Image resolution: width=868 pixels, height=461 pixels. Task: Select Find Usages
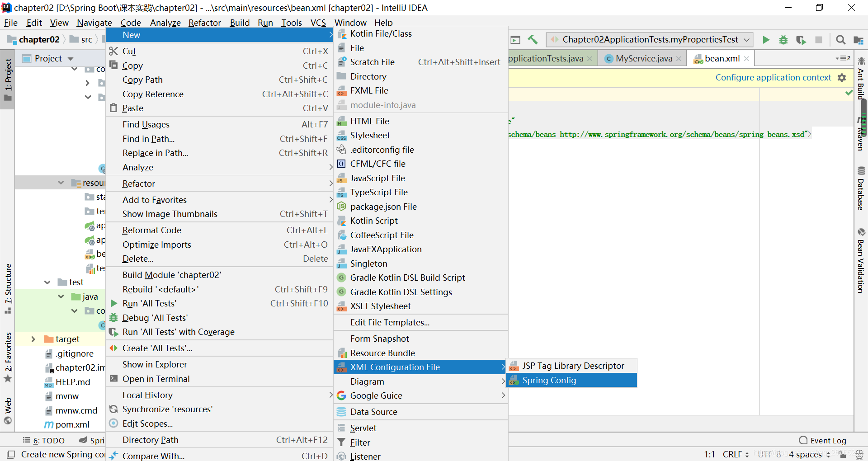(x=219, y=124)
